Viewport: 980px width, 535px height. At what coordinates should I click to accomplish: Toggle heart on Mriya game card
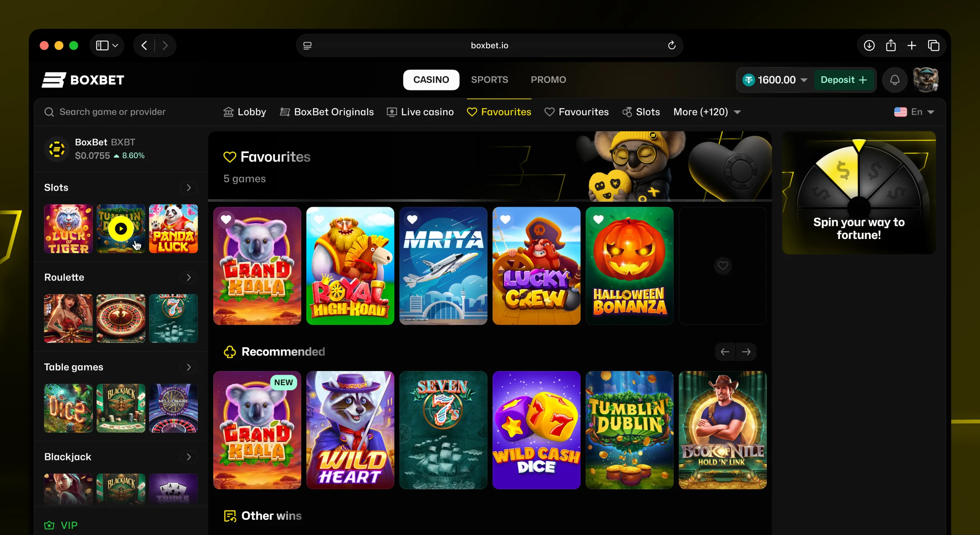[412, 220]
